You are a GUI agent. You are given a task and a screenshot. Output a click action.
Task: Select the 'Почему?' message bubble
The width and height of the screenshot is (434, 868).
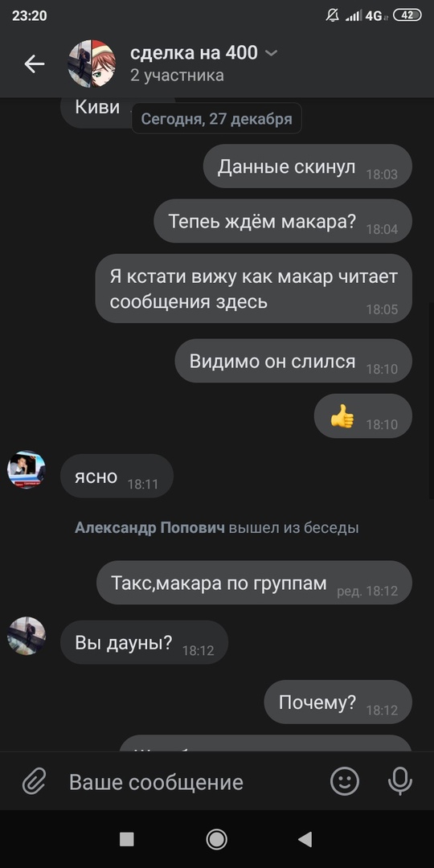click(x=338, y=702)
